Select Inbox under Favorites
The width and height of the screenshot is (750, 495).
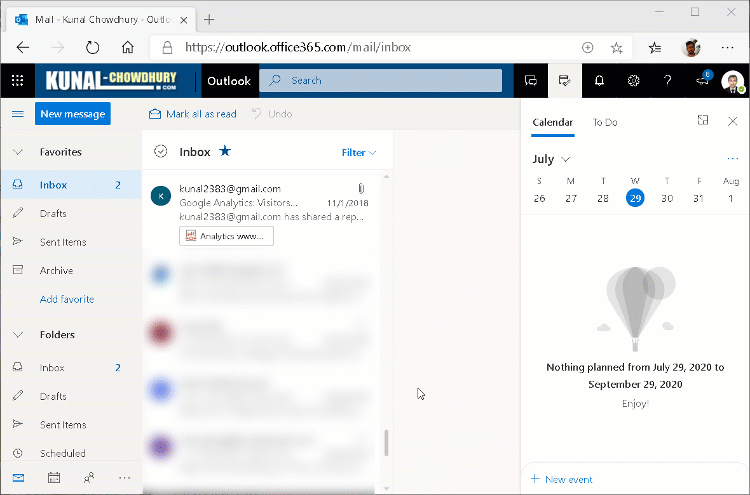pos(71,185)
